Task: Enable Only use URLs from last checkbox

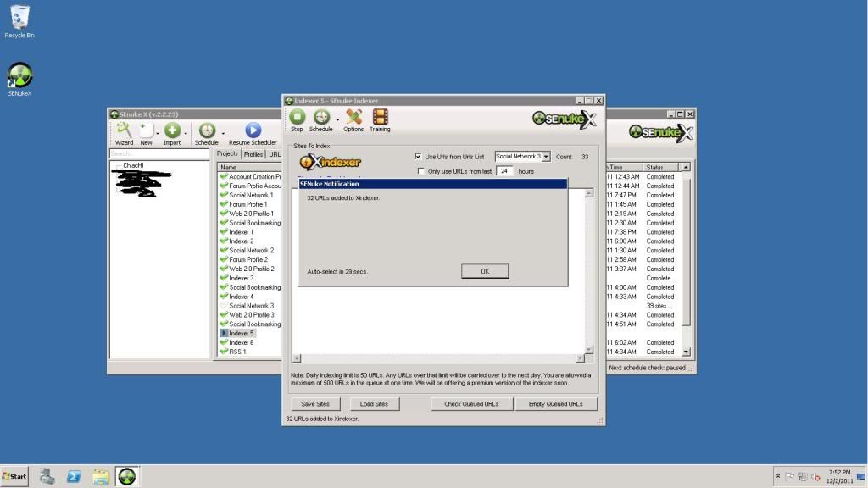Action: pos(421,171)
